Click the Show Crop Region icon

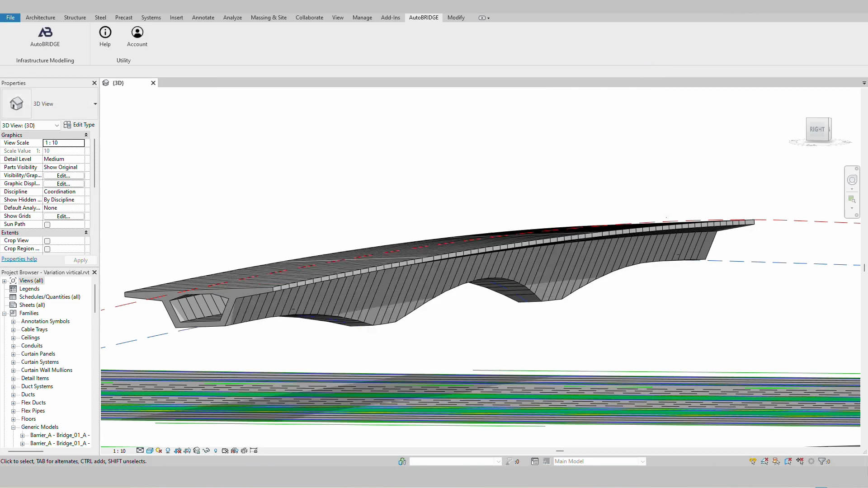187,450
